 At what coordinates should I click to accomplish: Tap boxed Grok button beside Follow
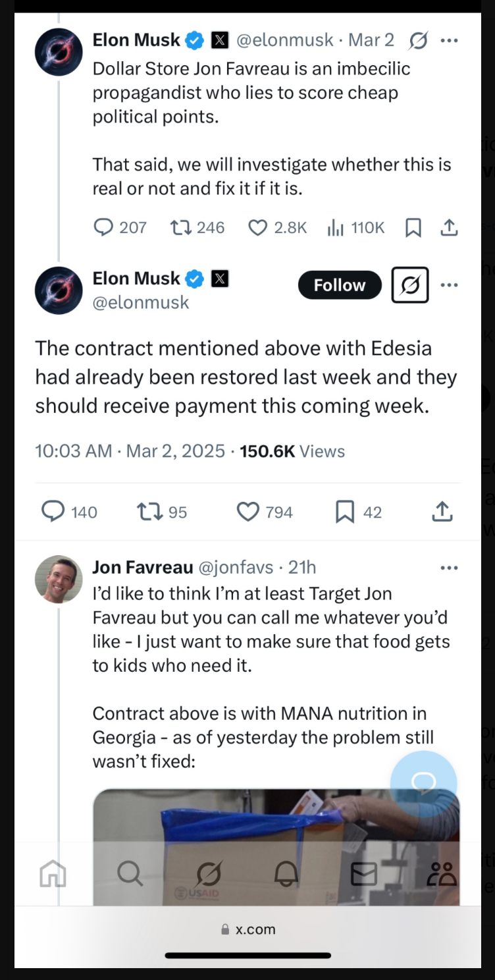[x=410, y=285]
